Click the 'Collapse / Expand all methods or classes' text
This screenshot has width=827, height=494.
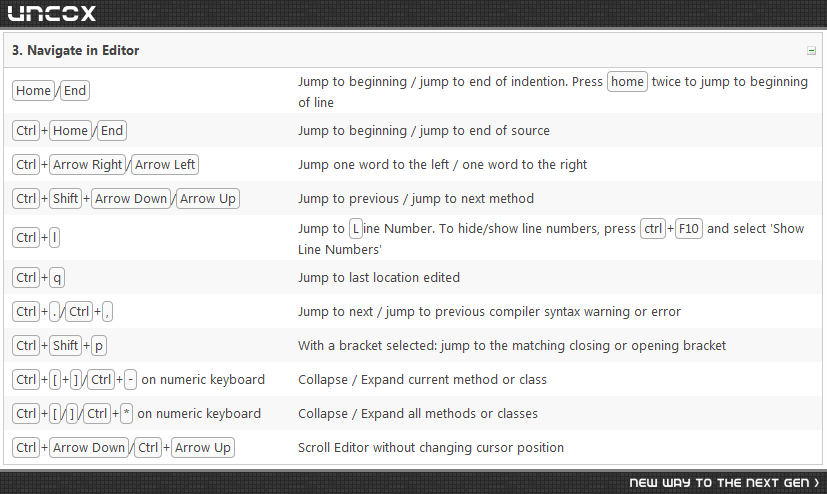pyautogui.click(x=418, y=414)
